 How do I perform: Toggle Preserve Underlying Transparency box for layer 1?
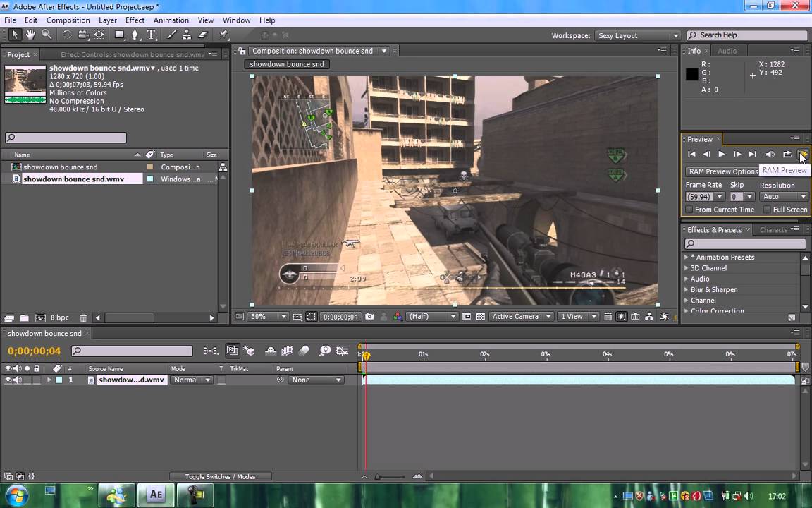(221, 380)
